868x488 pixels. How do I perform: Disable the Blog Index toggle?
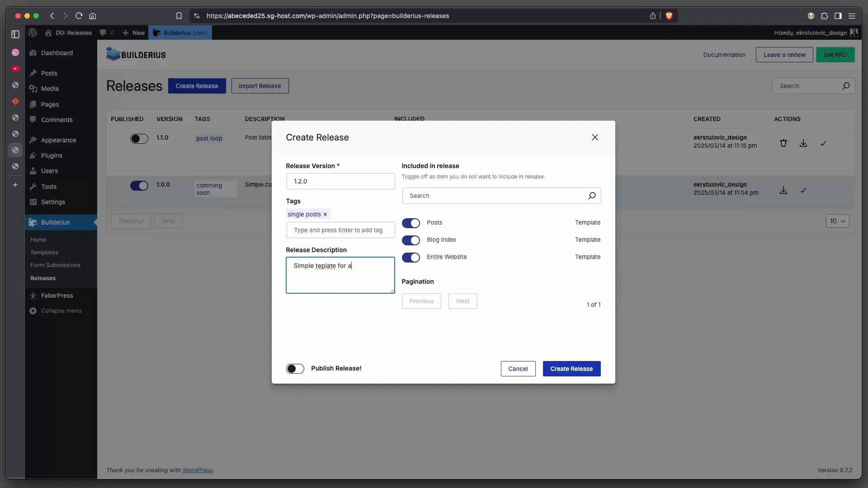click(410, 240)
